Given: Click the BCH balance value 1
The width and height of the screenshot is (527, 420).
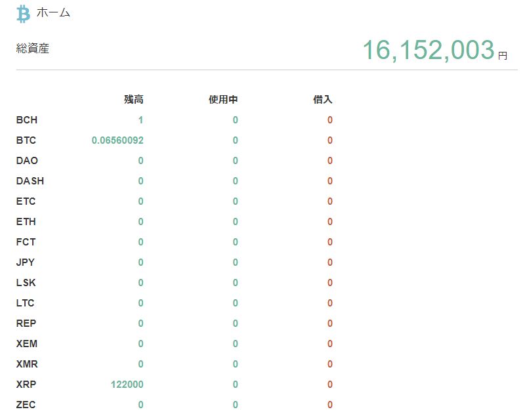Looking at the screenshot, I should [x=140, y=120].
